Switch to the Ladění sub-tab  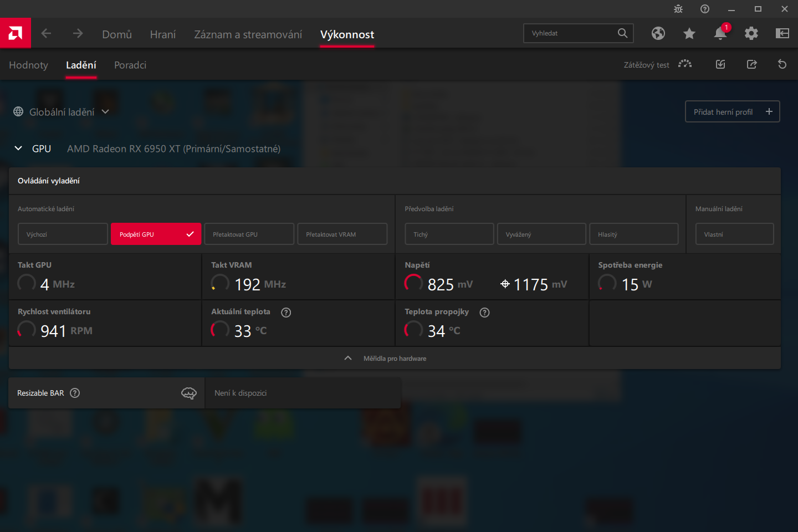click(x=81, y=65)
